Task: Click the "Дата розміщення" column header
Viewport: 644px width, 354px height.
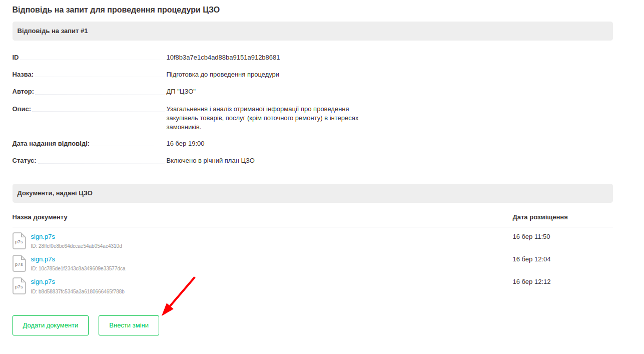Action: coord(540,217)
